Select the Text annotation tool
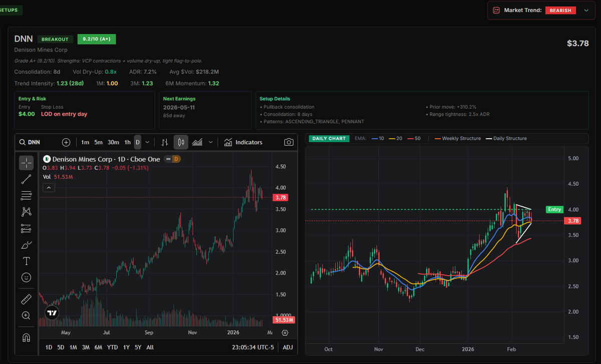 27,261
